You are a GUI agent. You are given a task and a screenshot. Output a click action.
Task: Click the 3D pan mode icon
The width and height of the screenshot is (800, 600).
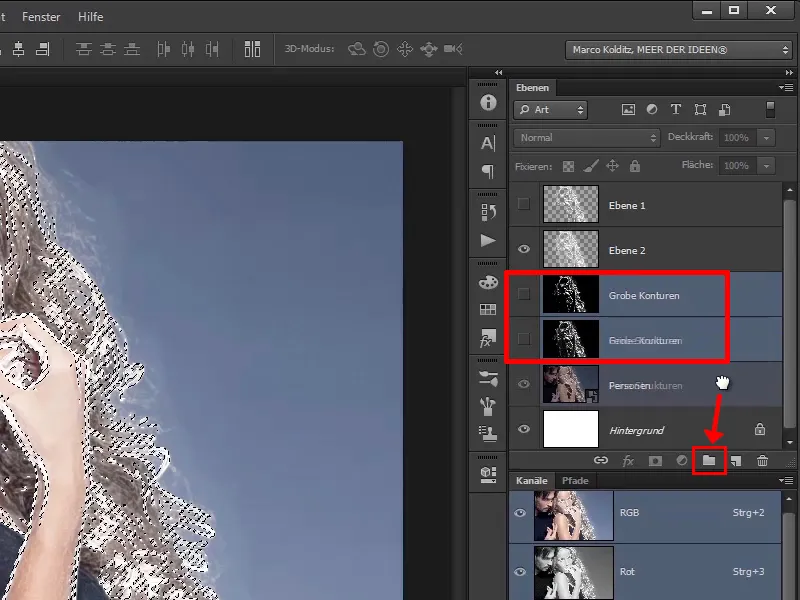405,49
